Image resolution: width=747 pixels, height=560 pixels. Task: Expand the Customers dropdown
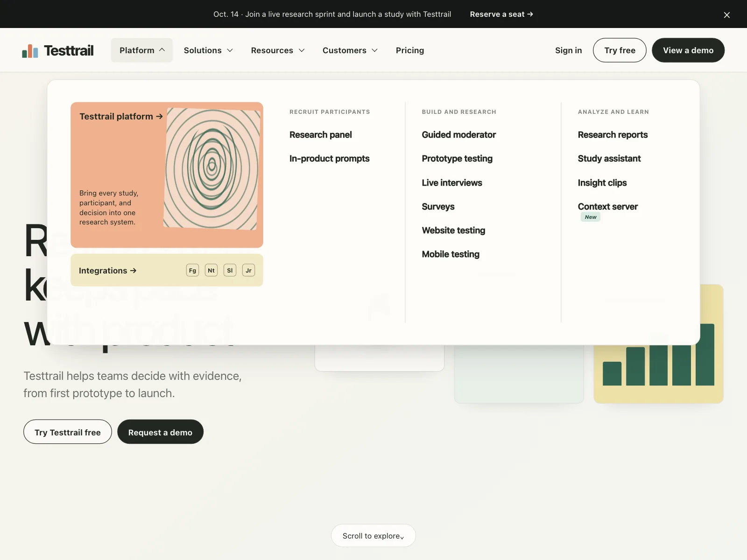[350, 50]
